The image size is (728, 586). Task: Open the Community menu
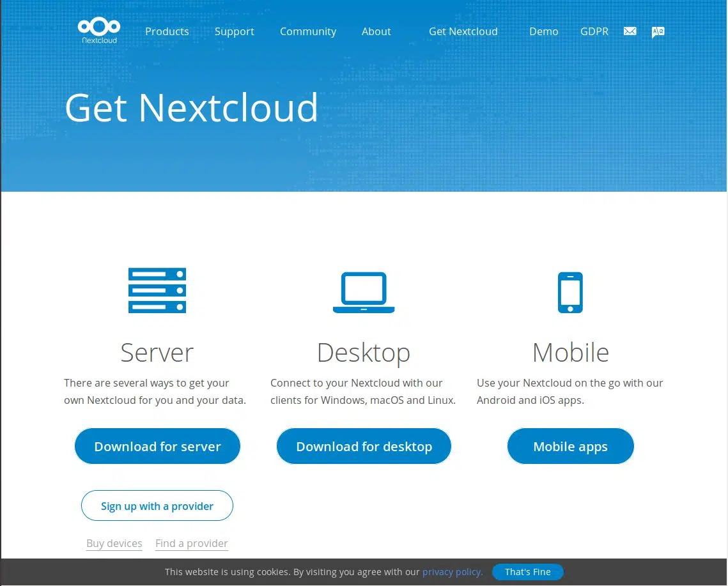click(x=308, y=31)
